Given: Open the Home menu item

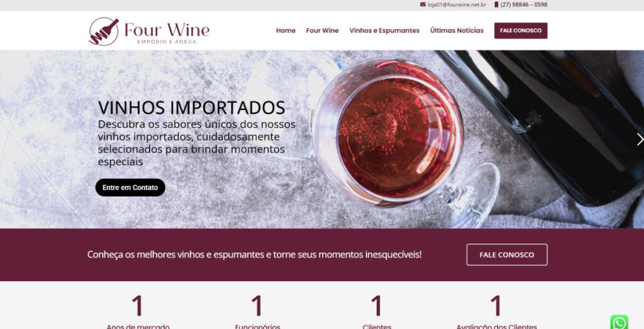Looking at the screenshot, I should point(286,30).
